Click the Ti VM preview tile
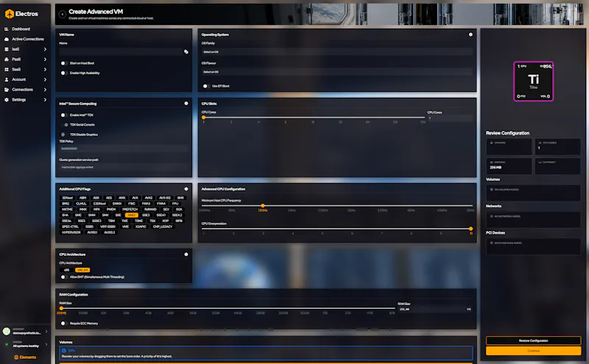This screenshot has width=589, height=364. tap(533, 81)
